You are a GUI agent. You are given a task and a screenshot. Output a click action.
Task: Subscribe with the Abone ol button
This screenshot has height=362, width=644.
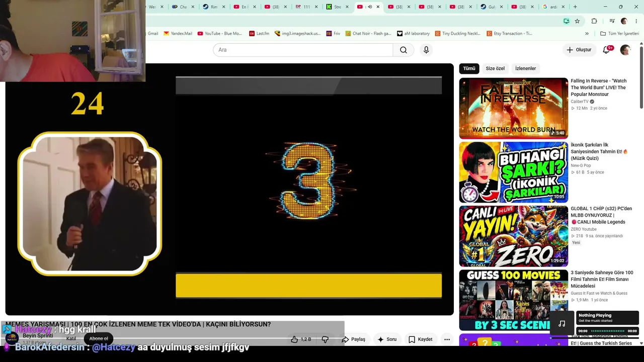[x=99, y=338]
